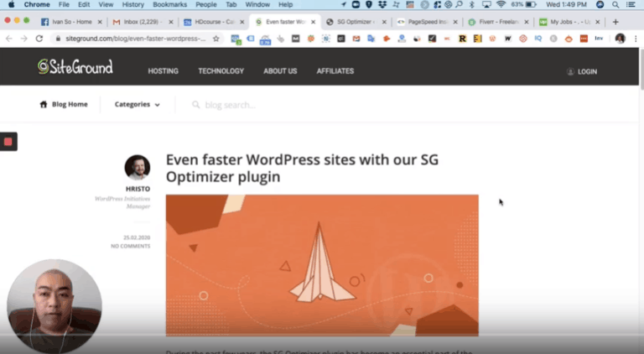Expand the Categories dropdown
644x354 pixels.
[137, 105]
